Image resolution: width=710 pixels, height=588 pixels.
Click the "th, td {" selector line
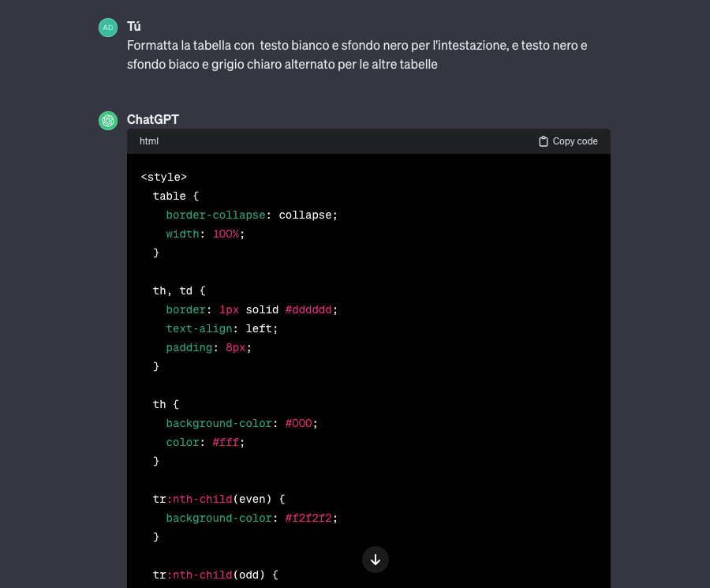179,290
